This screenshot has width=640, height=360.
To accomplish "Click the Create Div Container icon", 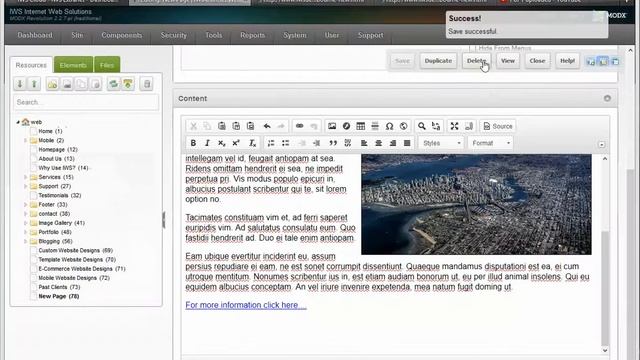I will (x=347, y=143).
